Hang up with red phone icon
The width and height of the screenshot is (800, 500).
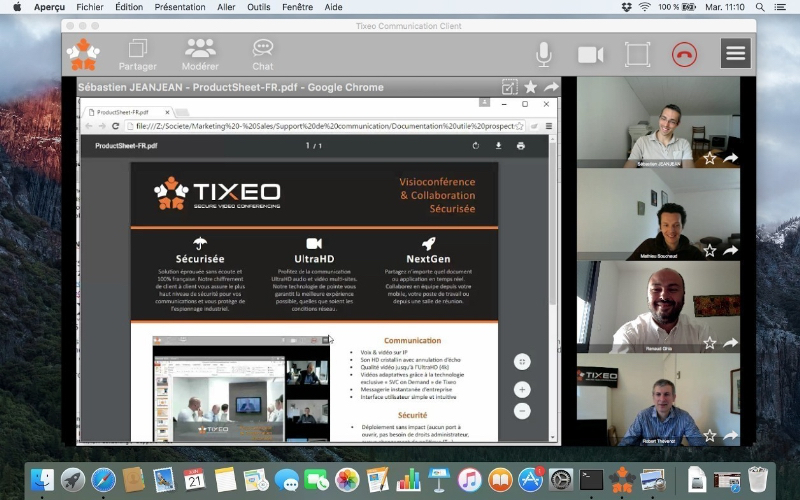click(x=684, y=55)
